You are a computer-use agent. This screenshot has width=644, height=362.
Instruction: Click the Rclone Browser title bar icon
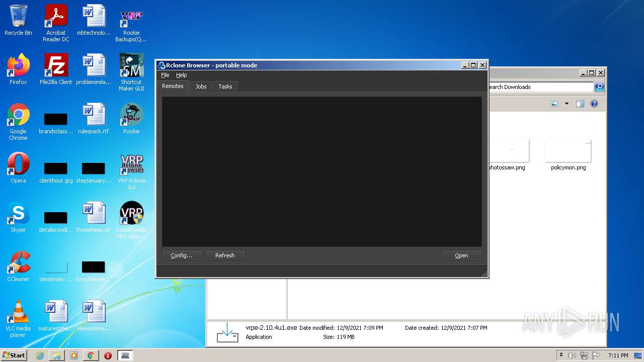point(162,65)
